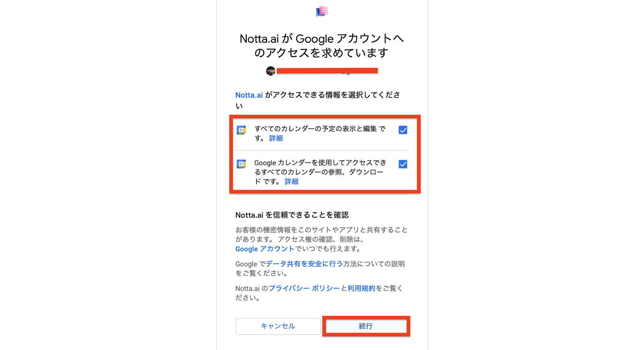Open the Google アカウント link

[265, 249]
